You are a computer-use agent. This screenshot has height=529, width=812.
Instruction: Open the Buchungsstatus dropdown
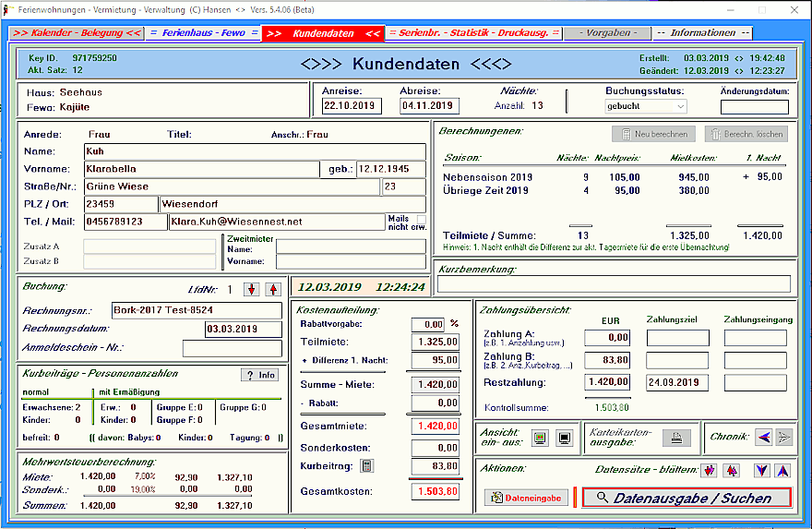[x=680, y=106]
